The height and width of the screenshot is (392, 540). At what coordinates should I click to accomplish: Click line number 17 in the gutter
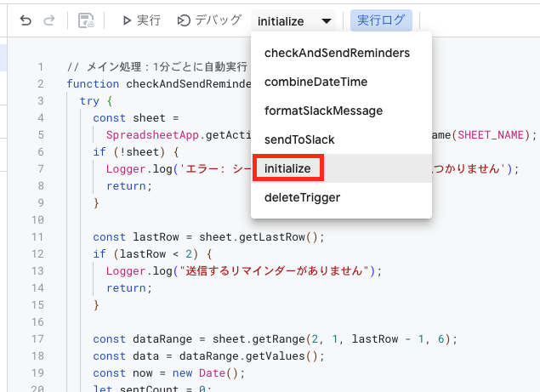[37, 339]
